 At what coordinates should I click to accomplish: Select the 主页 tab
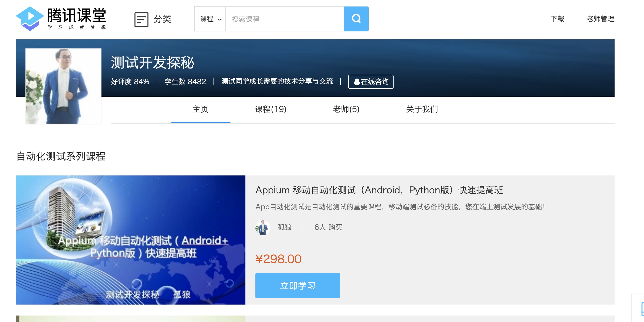200,109
